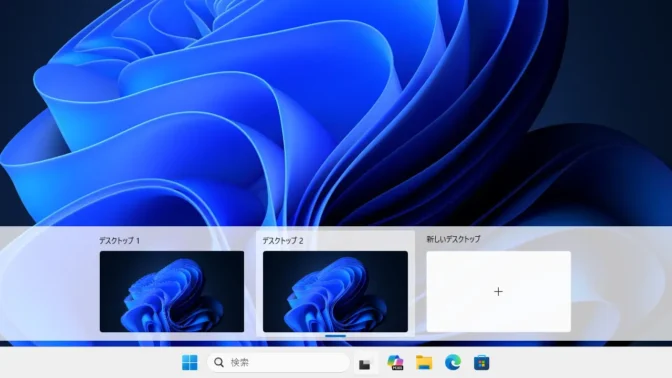Click the 新しいデスクトップ label
This screenshot has width=672, height=378.
[453, 239]
